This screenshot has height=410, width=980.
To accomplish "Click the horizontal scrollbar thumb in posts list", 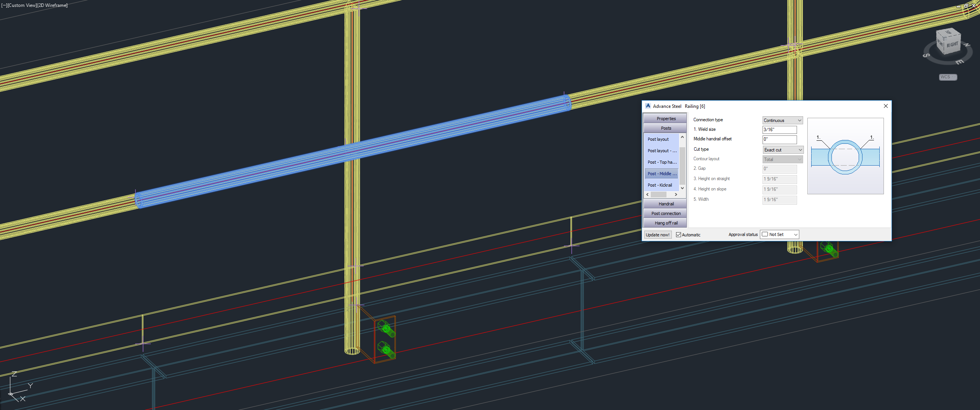I will click(x=658, y=195).
